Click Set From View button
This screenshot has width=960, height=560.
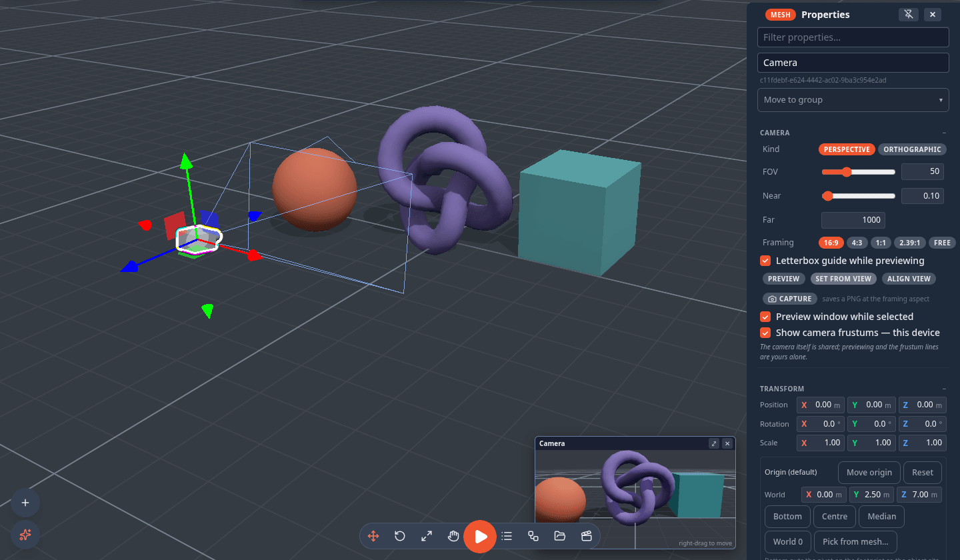pos(843,279)
